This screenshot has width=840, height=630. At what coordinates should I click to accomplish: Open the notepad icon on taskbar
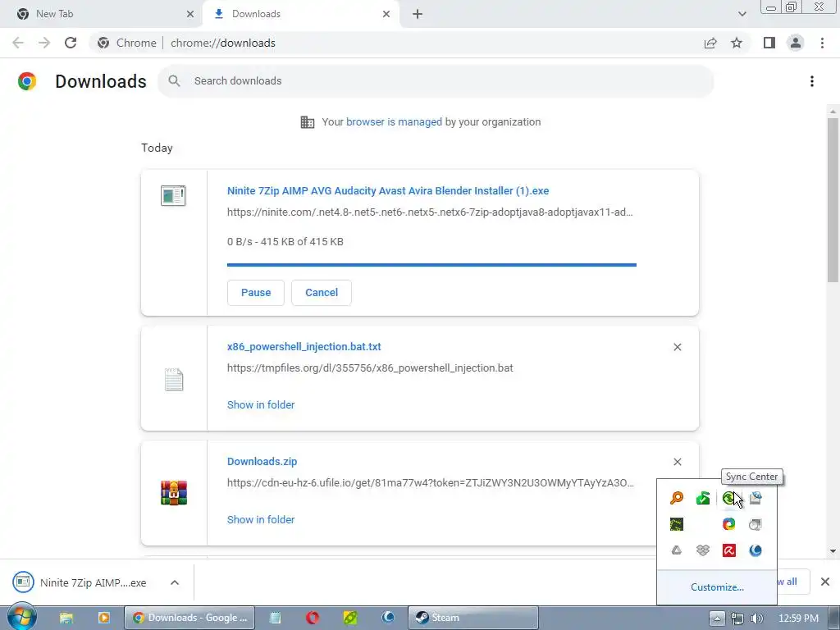tap(275, 618)
